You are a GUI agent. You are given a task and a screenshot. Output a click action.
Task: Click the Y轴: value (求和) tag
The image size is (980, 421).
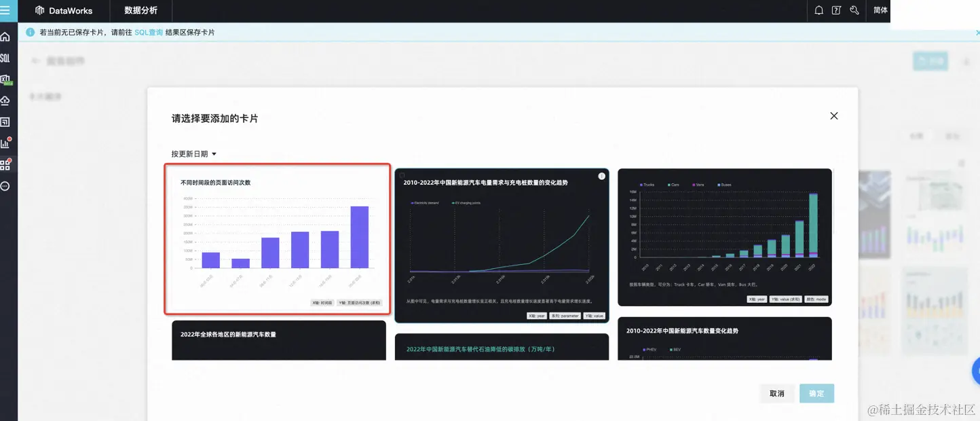[x=786, y=299]
